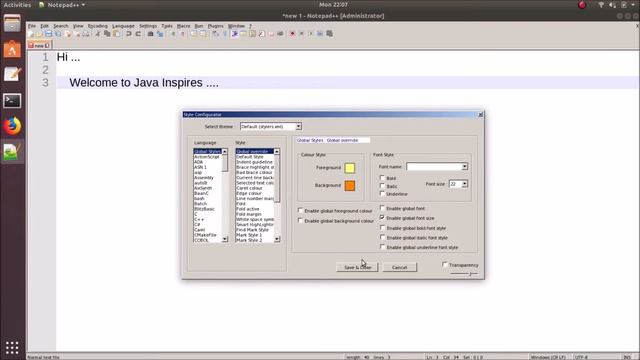Open the Notepad++ app menu in top bar

62,5
